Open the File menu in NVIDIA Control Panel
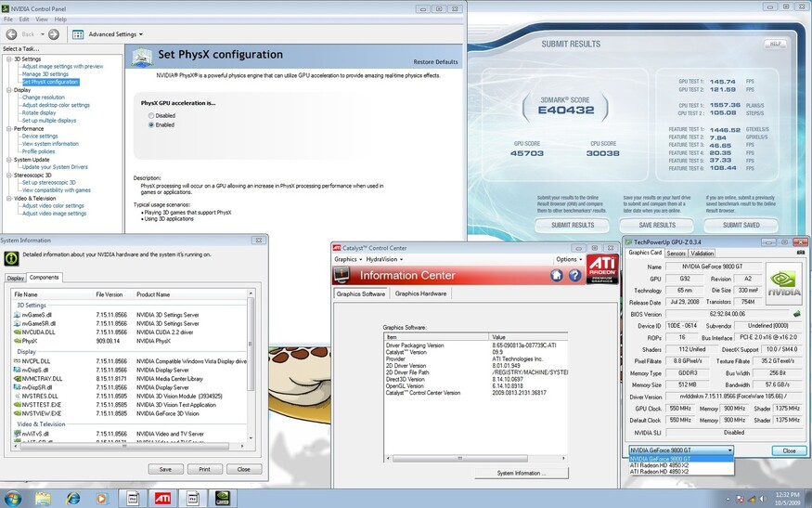The image size is (812, 508). [x=8, y=20]
